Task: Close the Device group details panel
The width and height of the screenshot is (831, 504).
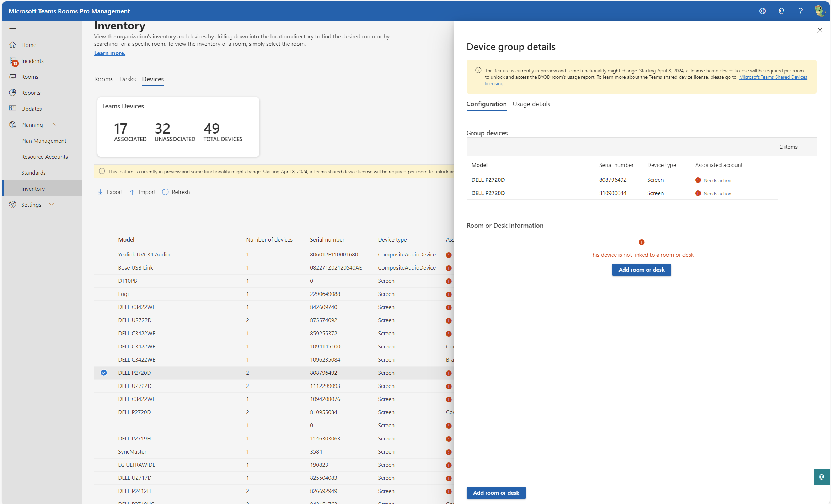Action: click(x=820, y=30)
